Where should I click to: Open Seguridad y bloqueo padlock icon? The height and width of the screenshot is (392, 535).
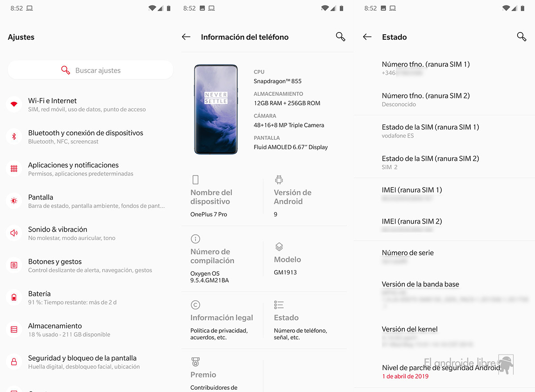point(14,362)
